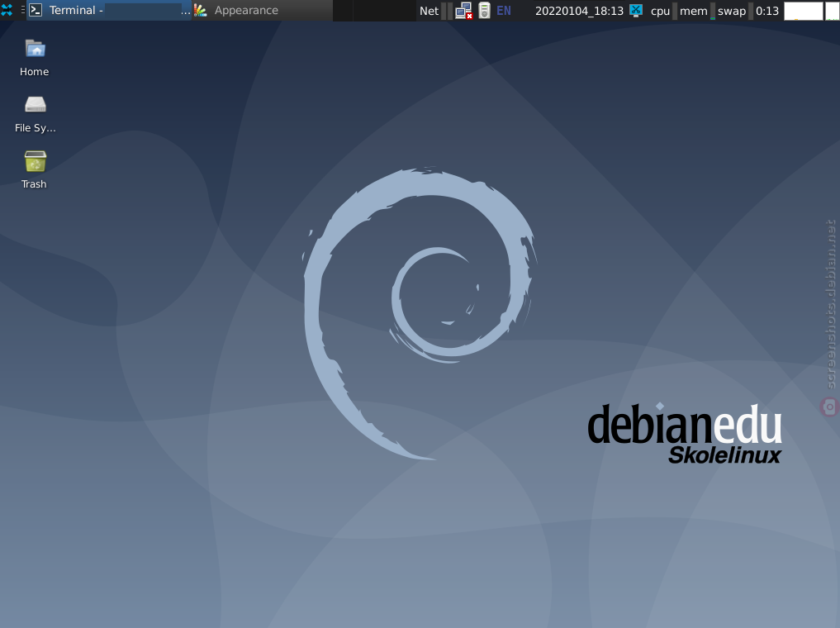Open the screenshot scissors icon in panel
This screenshot has width=840, height=628.
pyautogui.click(x=636, y=10)
